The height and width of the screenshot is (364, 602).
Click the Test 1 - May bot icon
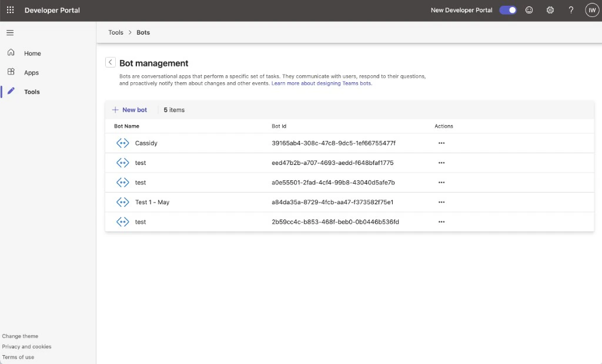(x=122, y=202)
